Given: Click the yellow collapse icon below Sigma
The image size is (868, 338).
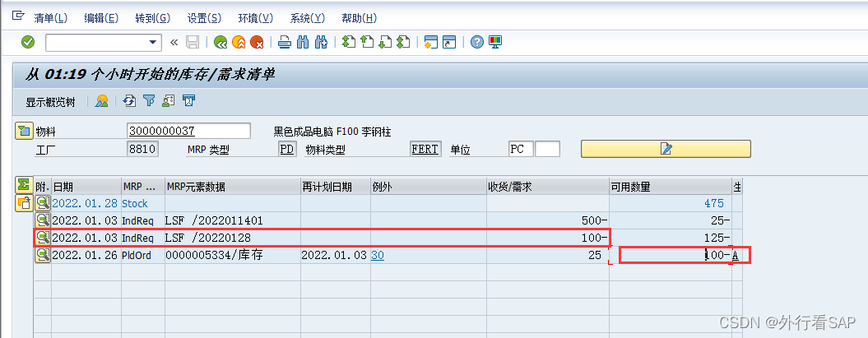Looking at the screenshot, I should [23, 203].
